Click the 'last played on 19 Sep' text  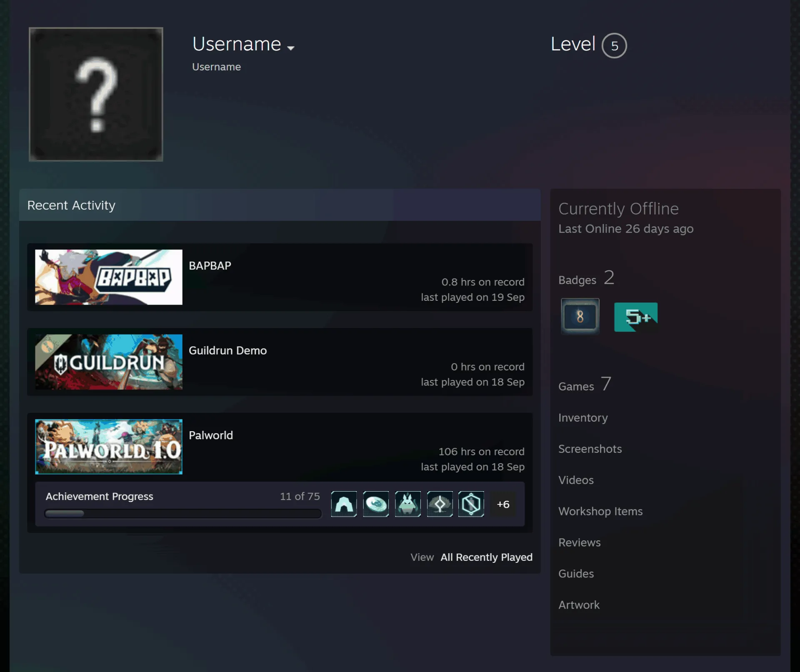[x=472, y=297]
